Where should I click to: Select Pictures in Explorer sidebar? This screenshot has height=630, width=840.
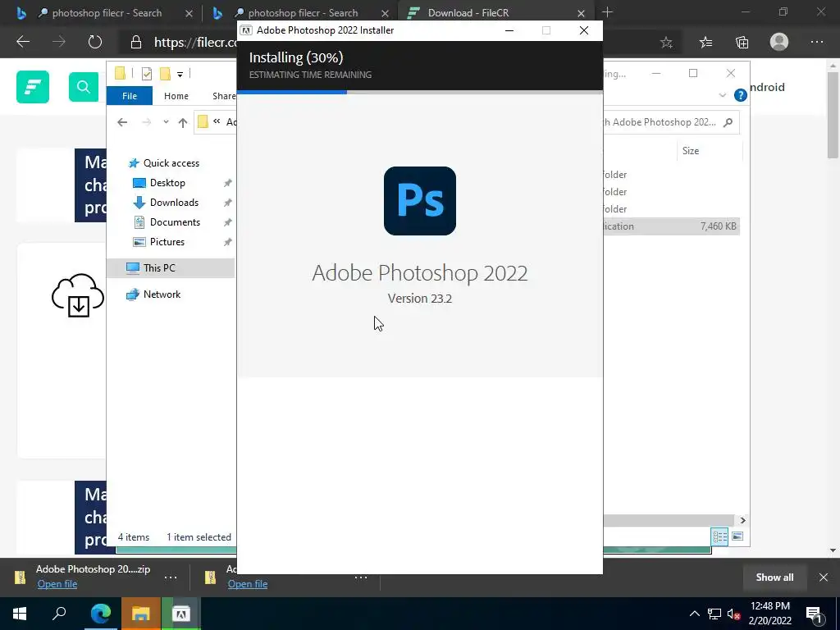click(167, 242)
